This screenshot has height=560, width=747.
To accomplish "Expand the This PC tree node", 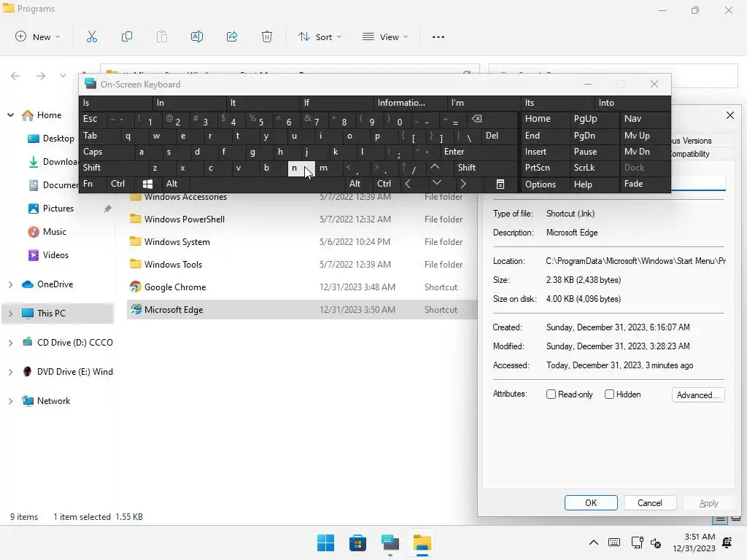I will point(10,314).
